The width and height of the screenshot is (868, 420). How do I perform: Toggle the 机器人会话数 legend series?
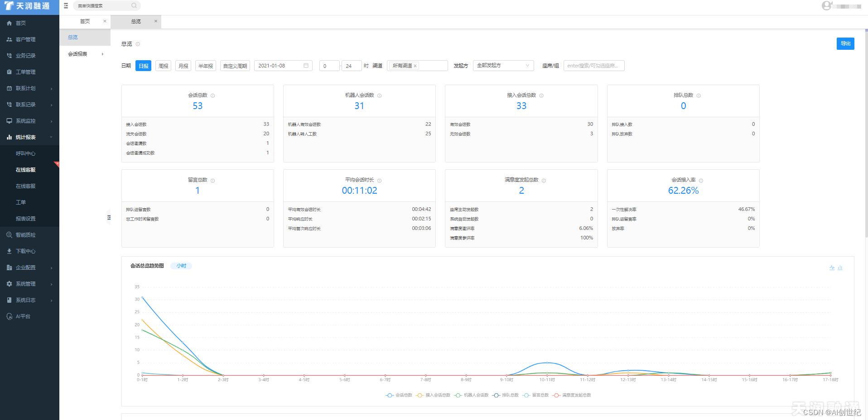(472, 395)
